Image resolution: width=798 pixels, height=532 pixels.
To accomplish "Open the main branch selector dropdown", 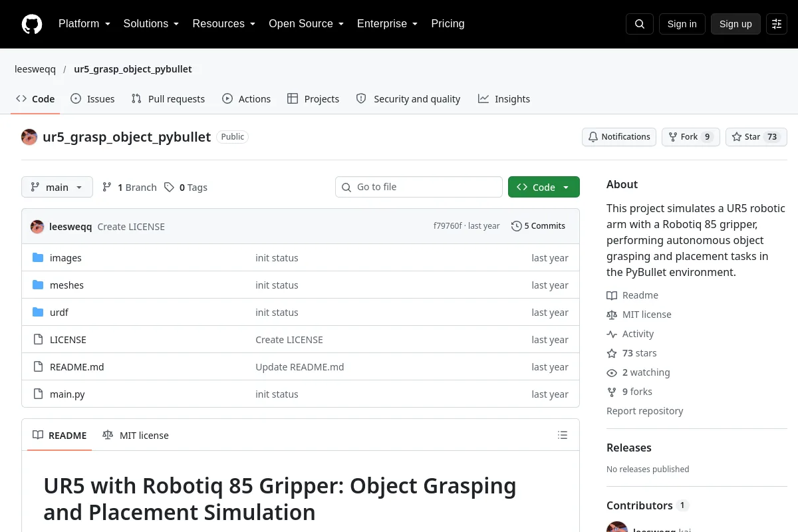I will 57,188.
